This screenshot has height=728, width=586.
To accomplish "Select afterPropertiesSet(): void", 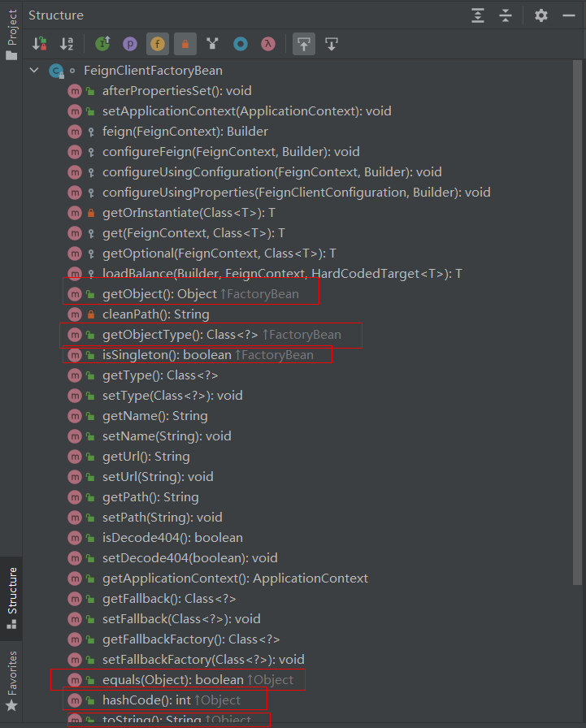I will [177, 91].
